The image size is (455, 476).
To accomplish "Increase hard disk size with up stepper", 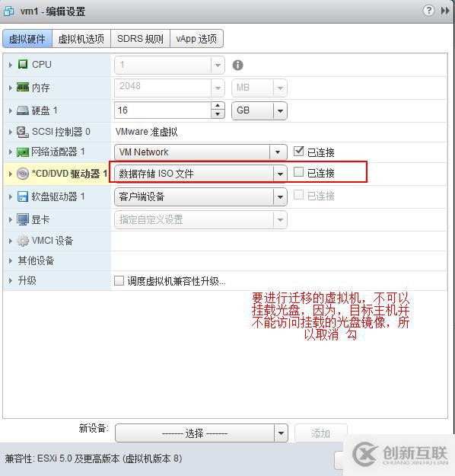I will (x=218, y=106).
